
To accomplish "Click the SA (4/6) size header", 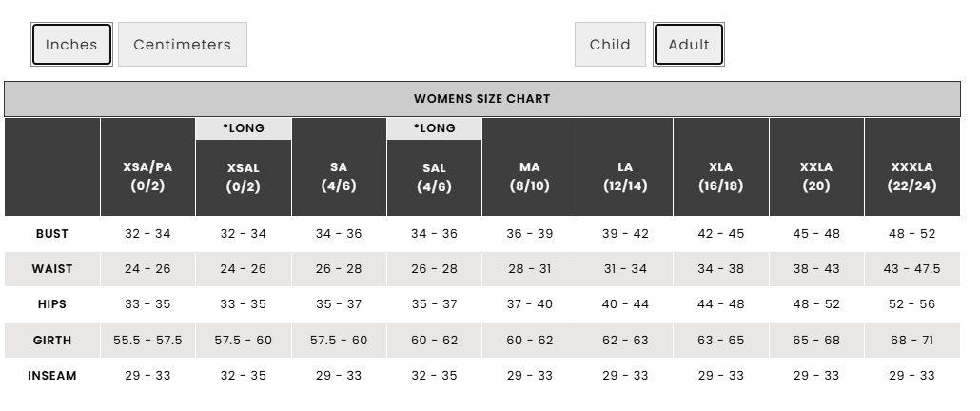I will click(x=339, y=177).
